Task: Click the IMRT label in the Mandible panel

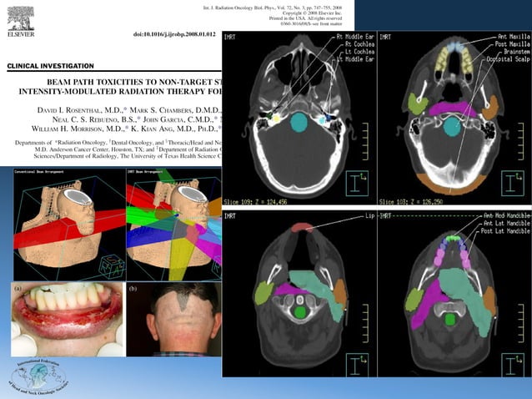Action: pos(385,215)
